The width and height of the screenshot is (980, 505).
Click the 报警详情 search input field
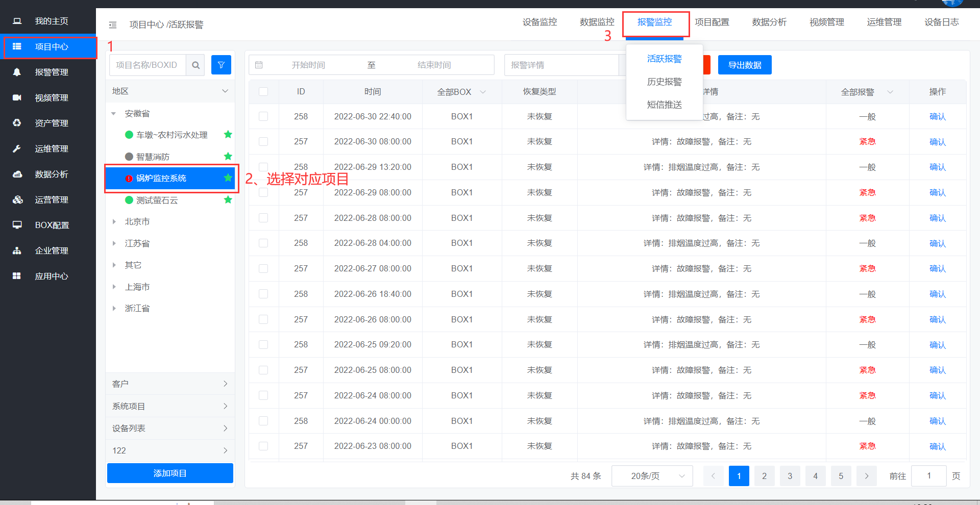[561, 65]
